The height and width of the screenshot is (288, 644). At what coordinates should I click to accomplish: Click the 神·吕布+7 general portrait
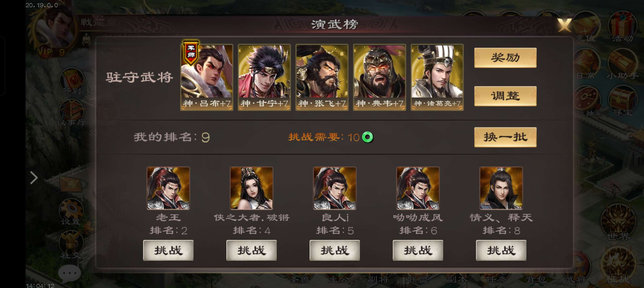click(207, 77)
